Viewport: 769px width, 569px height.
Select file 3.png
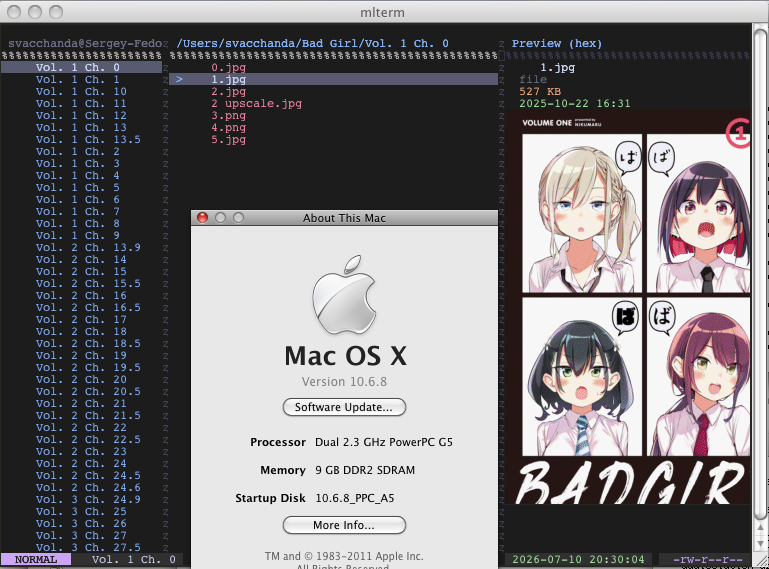pyautogui.click(x=229, y=115)
